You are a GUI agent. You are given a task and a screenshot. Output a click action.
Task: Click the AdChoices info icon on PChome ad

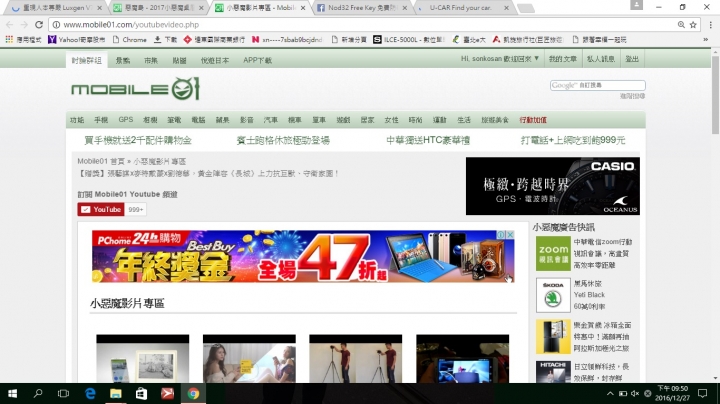tap(501, 235)
